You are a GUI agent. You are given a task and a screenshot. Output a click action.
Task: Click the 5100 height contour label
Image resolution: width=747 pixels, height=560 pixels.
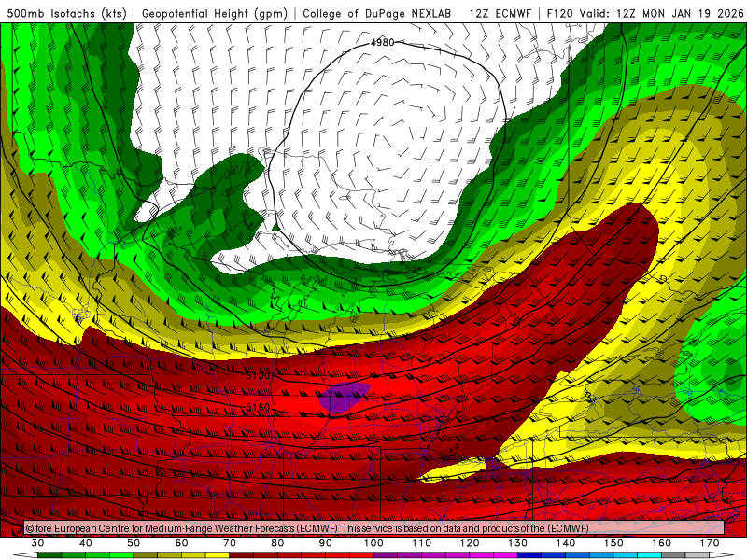click(x=258, y=376)
